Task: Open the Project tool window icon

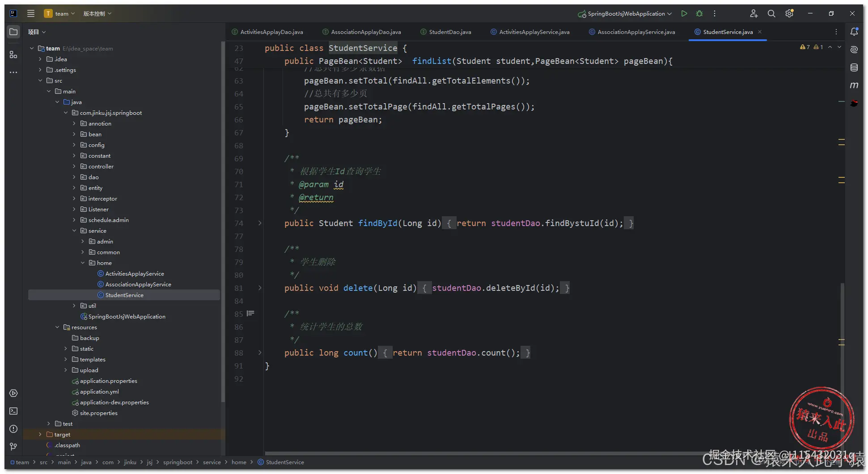Action: pyautogui.click(x=13, y=32)
